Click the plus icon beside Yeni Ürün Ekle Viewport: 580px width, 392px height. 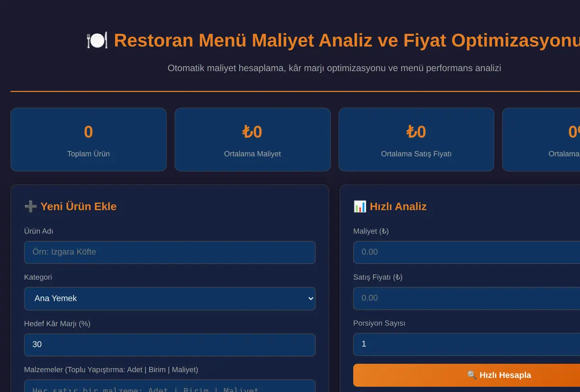(x=30, y=206)
